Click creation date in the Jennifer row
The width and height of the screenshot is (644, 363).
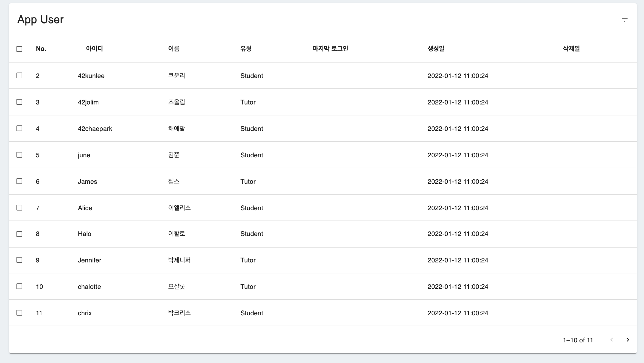pos(458,260)
